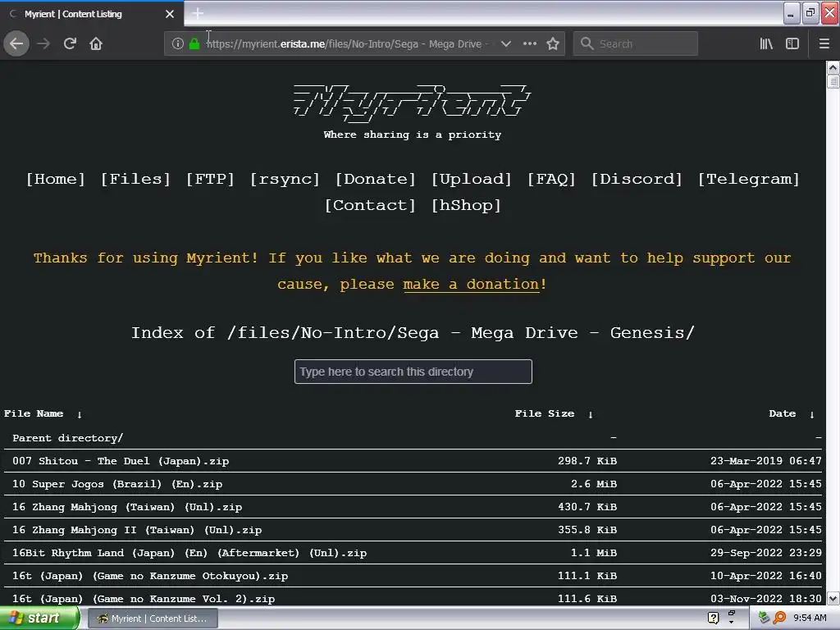Select '16 Zhang Mahjong (Taiwan) (Unl).zip'
Viewport: 840px width, 630px height.
pos(127,507)
